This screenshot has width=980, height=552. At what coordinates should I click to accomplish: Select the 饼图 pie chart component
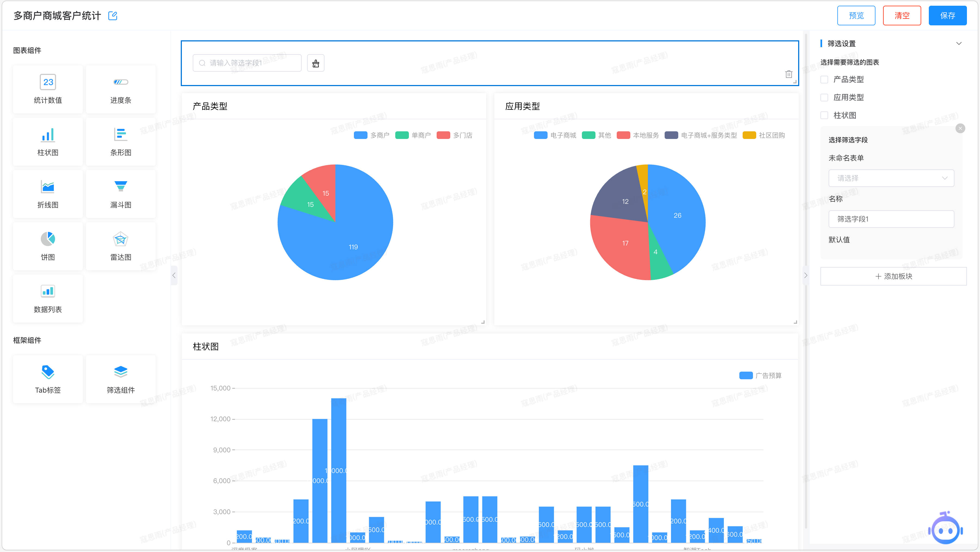[48, 246]
